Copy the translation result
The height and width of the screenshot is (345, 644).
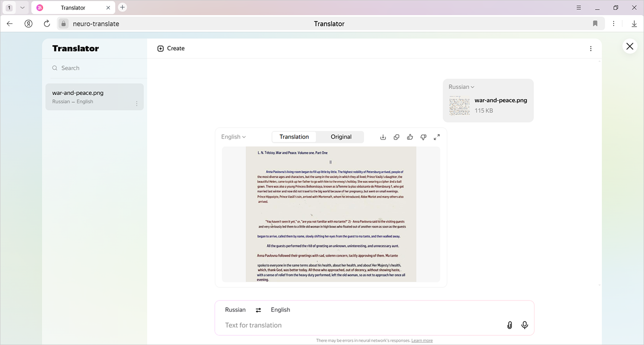coord(397,137)
